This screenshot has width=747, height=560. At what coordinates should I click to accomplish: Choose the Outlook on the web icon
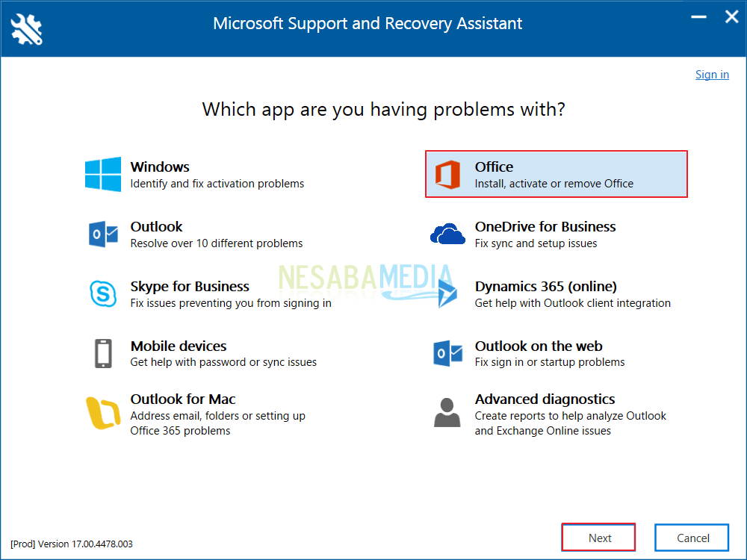coord(447,353)
